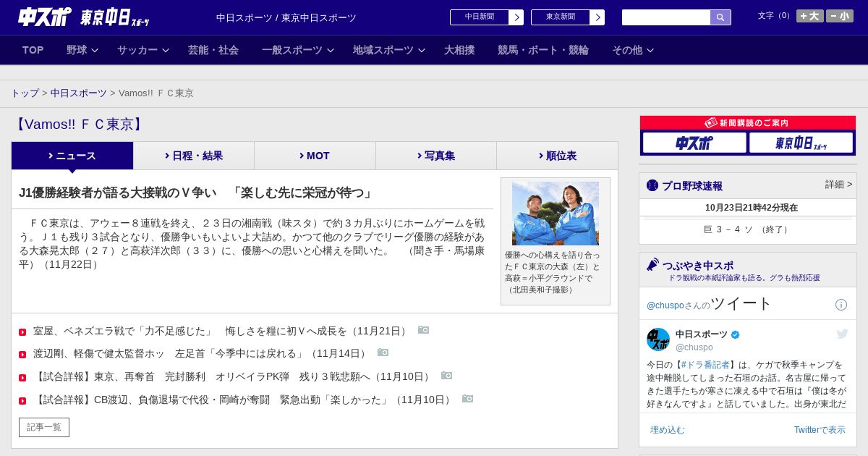868x456 pixels.
Task: Click red bullet icon beside 東京、再奪首 article
Action: (x=22, y=378)
